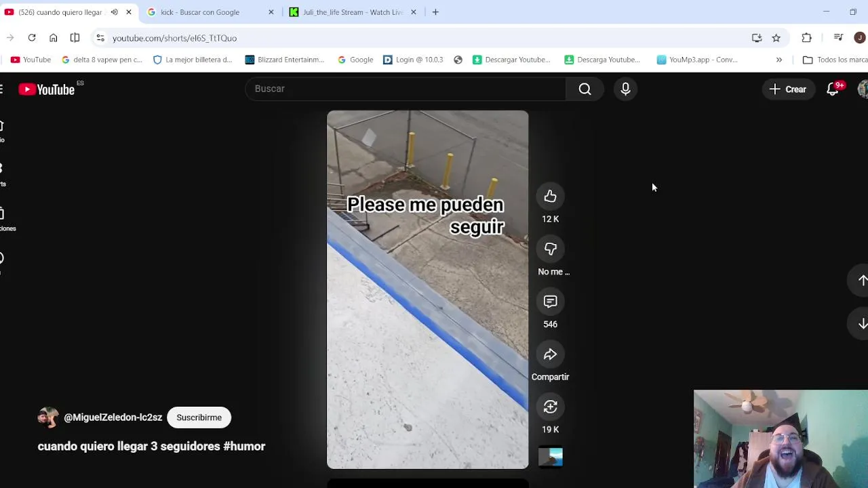Open the sound thumbnail below remix

click(550, 457)
